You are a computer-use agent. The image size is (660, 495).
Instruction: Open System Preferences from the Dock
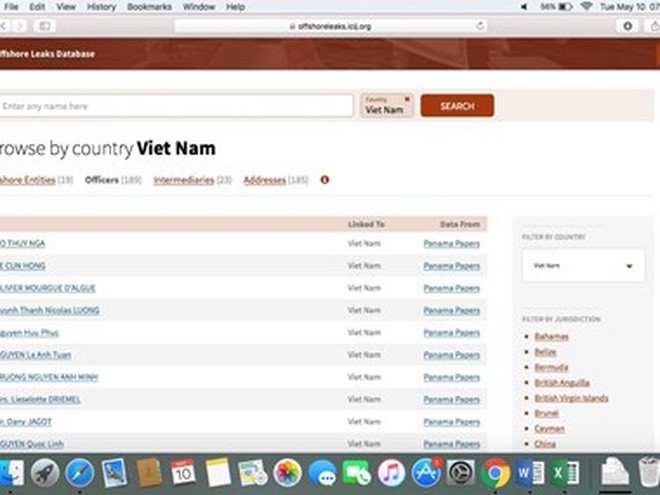tap(460, 472)
